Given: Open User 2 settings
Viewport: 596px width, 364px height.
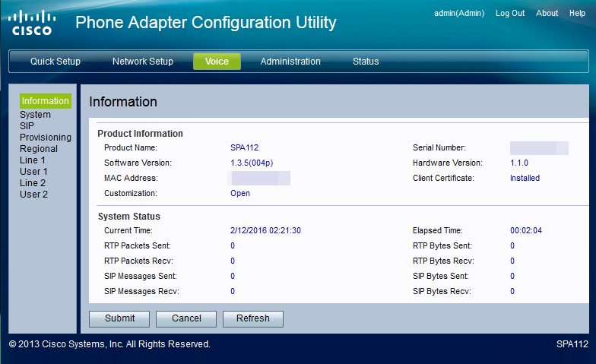Looking at the screenshot, I should coord(33,195).
